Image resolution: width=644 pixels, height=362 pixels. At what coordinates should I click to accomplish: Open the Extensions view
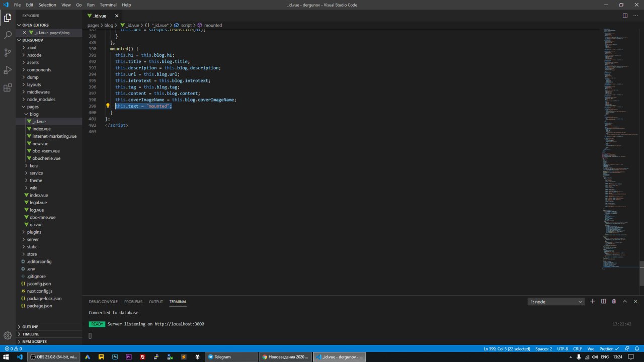[8, 87]
